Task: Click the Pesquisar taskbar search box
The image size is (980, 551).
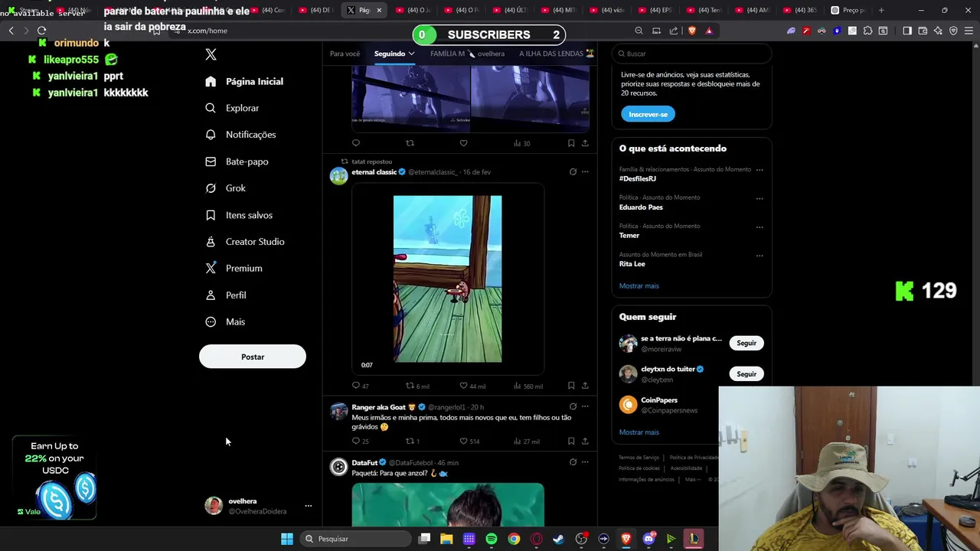Action: (x=355, y=539)
